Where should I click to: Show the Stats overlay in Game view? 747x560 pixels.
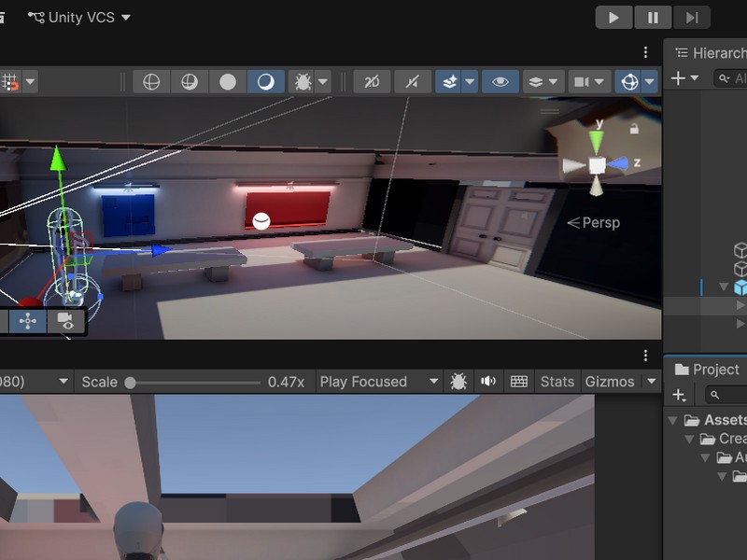[x=557, y=382]
